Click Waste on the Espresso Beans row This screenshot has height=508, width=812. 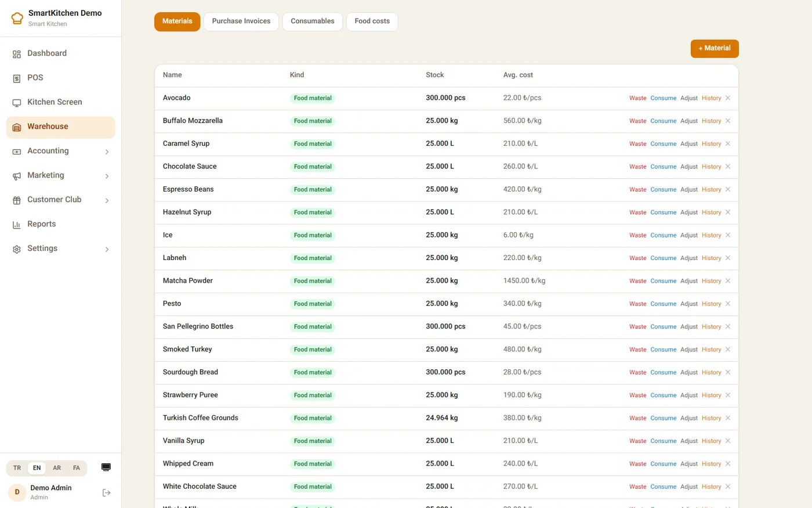click(x=638, y=189)
